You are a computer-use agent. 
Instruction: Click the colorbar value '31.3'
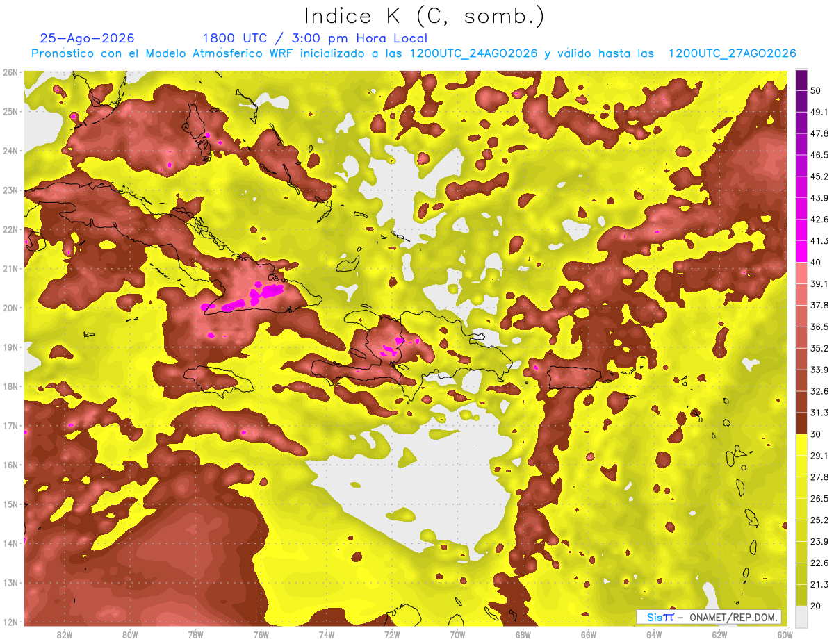pos(820,413)
